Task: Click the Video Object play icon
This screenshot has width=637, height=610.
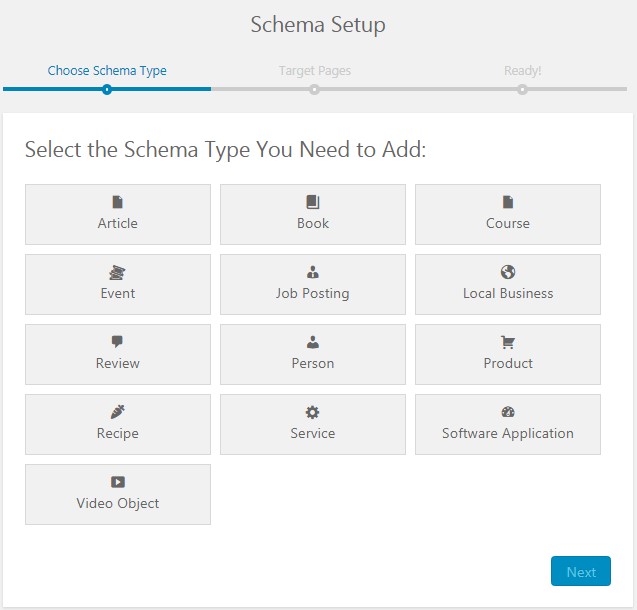Action: coord(118,482)
